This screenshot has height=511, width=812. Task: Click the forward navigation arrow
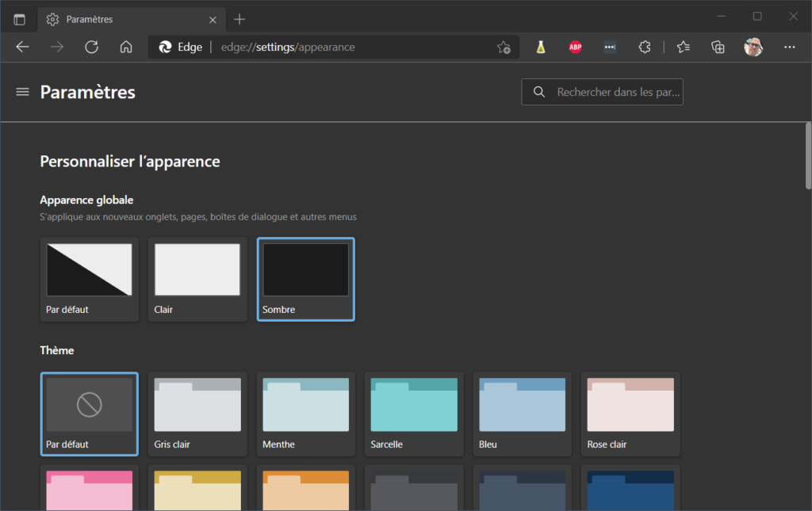tap(57, 47)
